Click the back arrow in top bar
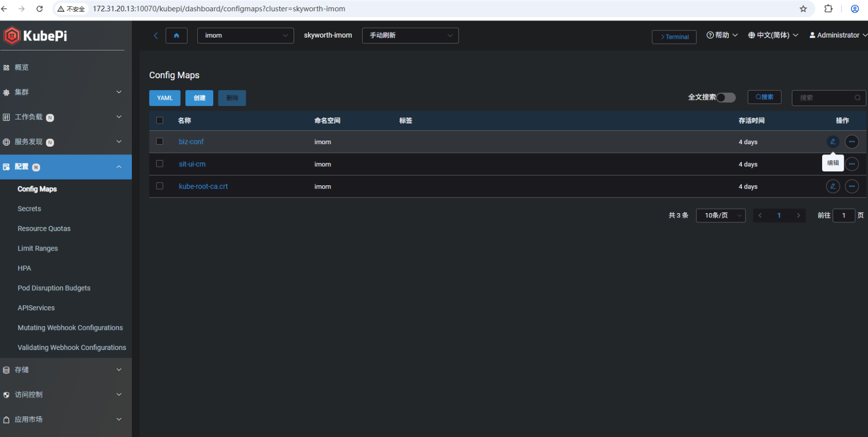This screenshot has height=437, width=868. tap(156, 36)
